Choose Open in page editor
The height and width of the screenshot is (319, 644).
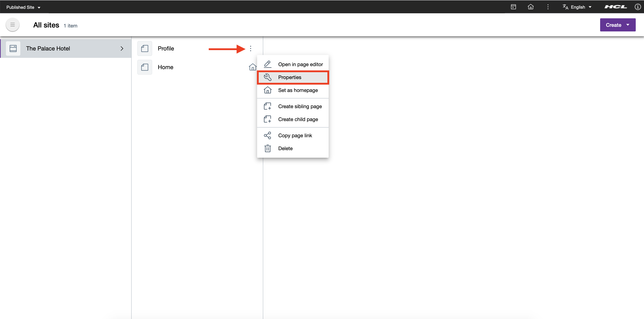(300, 64)
